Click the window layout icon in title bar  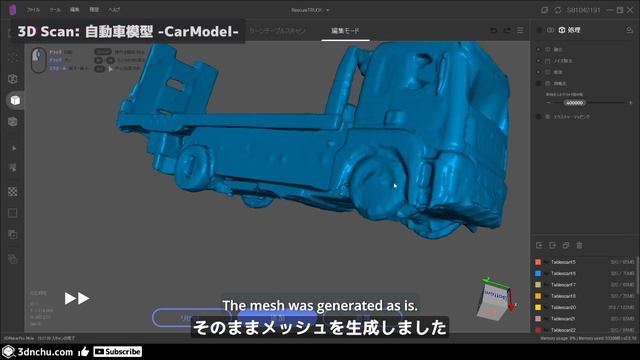(544, 10)
